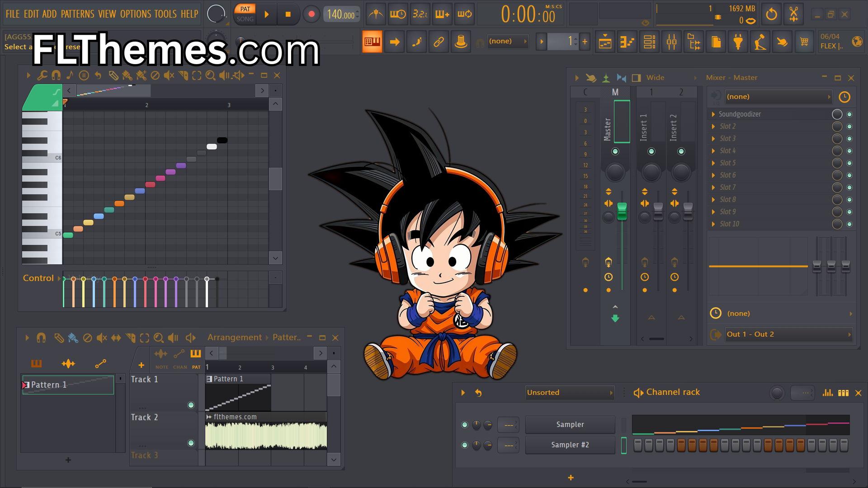868x488 pixels.
Task: Click the tempo tapper toolbar icon
Action: tap(760, 42)
